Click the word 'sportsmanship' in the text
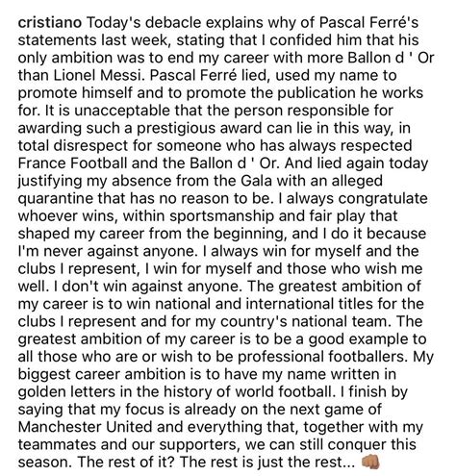This screenshot has height=476, width=456. (x=221, y=216)
